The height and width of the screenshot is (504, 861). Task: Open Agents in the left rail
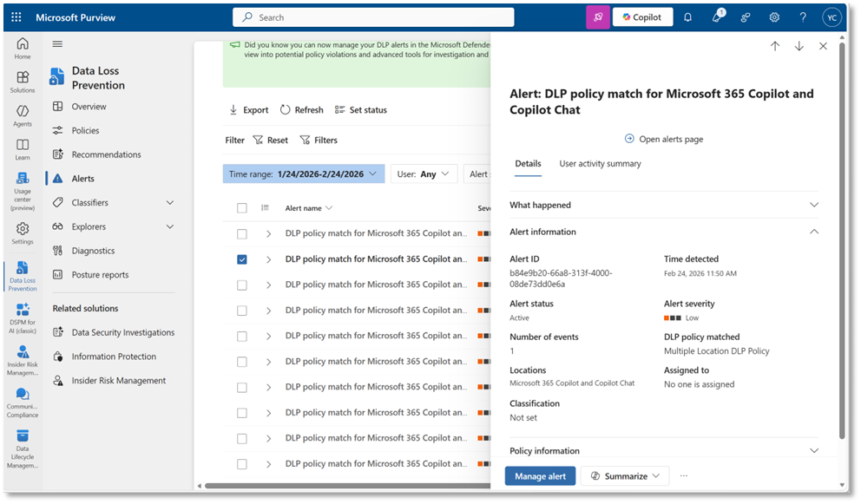pyautogui.click(x=23, y=116)
